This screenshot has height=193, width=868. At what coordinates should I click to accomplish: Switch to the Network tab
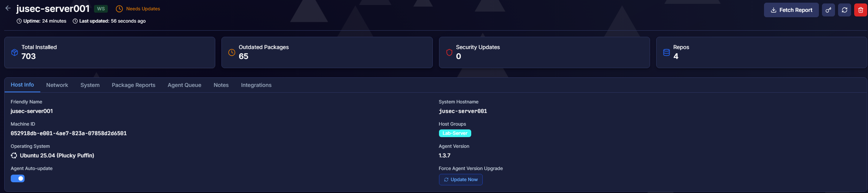[57, 85]
